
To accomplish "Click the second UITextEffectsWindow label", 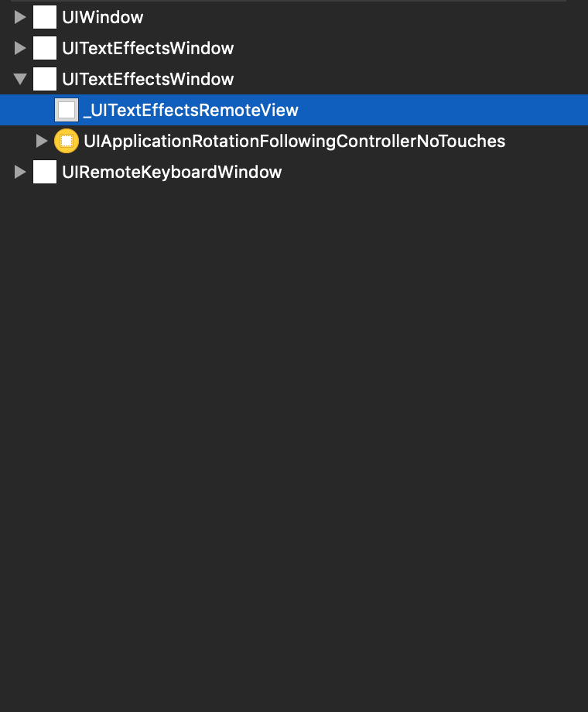I will coord(147,78).
